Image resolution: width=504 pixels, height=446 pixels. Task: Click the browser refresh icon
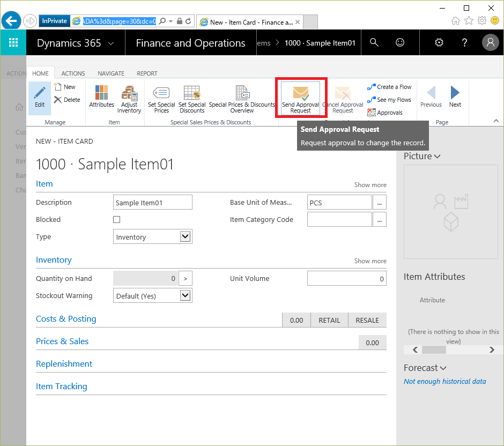click(x=188, y=21)
